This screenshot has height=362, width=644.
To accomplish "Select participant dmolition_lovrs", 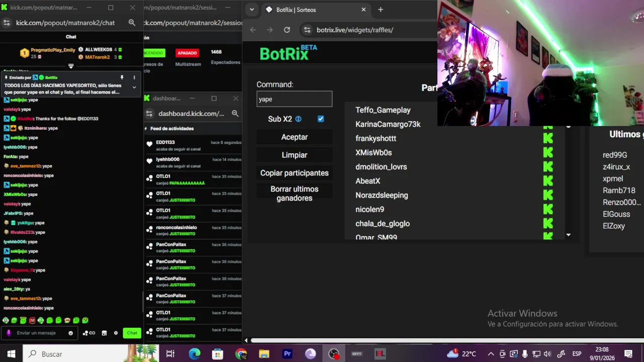I will point(381,167).
